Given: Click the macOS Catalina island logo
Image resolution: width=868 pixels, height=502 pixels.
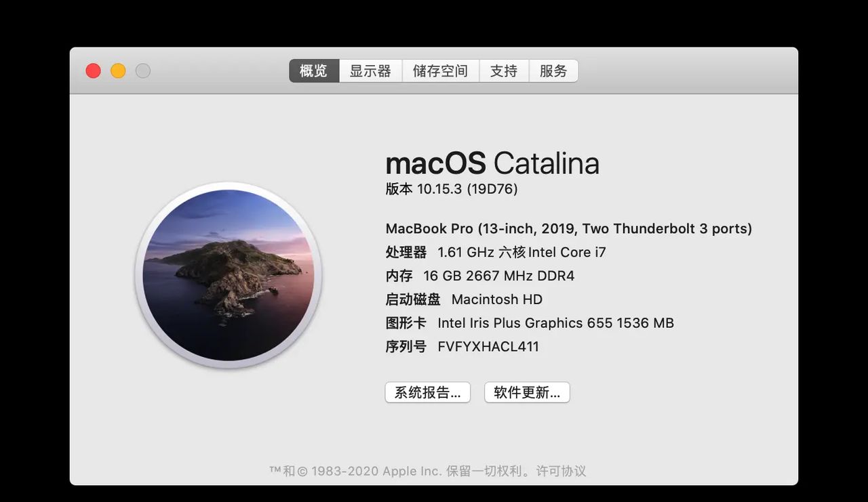Looking at the screenshot, I should 229,275.
